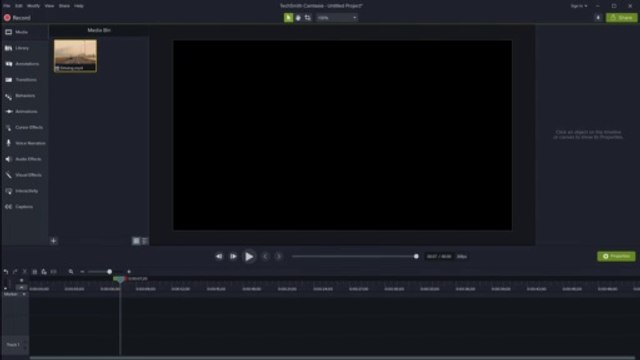The width and height of the screenshot is (640, 360).
Task: Click the playback scrubber handle
Action: [x=416, y=256]
